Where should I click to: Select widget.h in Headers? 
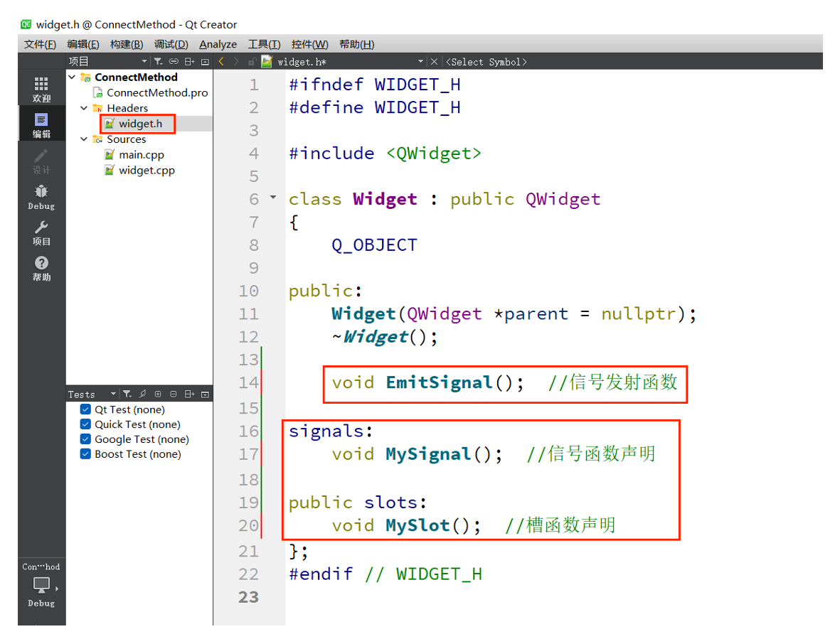[x=140, y=124]
